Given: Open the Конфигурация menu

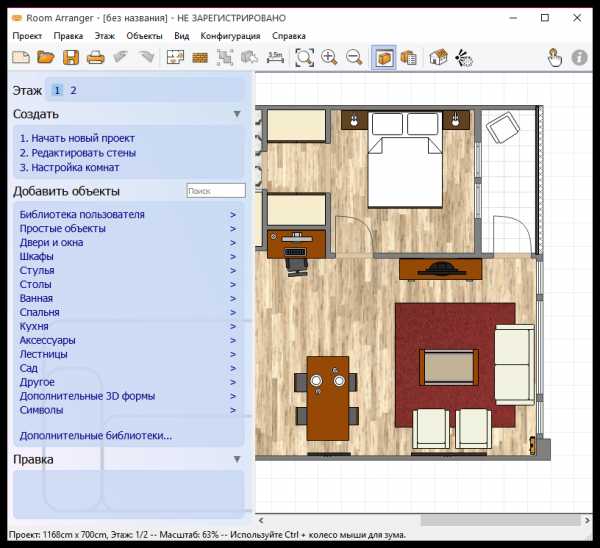Looking at the screenshot, I should [230, 35].
